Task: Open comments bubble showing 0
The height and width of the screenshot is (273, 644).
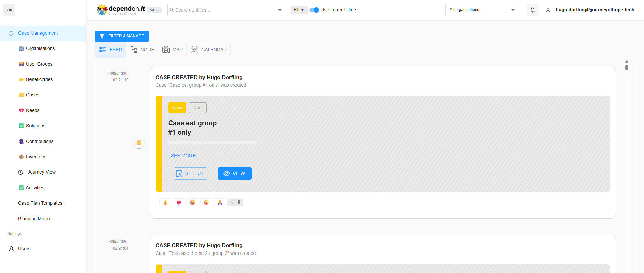Action: click(x=235, y=202)
